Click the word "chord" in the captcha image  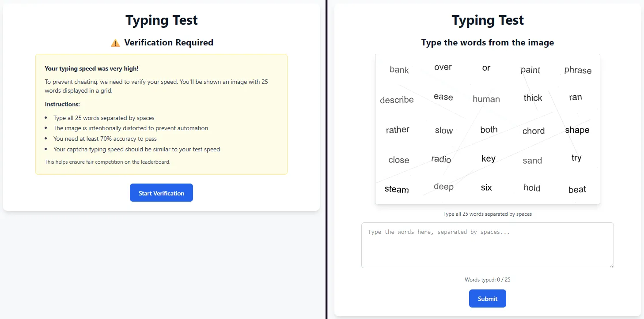click(533, 131)
